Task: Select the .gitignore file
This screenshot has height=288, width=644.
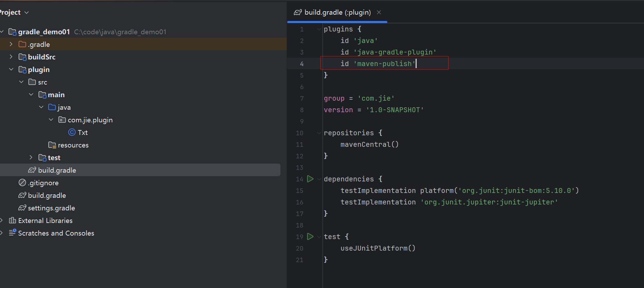Action: (43, 183)
